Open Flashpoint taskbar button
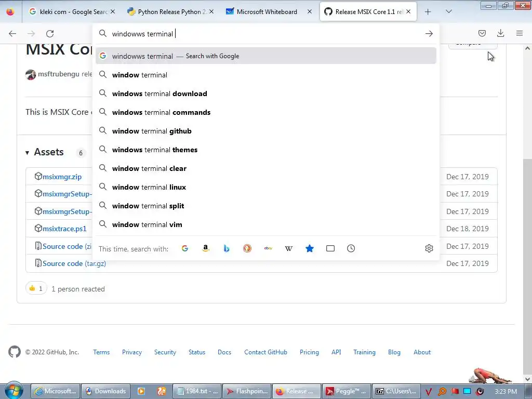Screen dimensions: 532x399 tap(247, 391)
